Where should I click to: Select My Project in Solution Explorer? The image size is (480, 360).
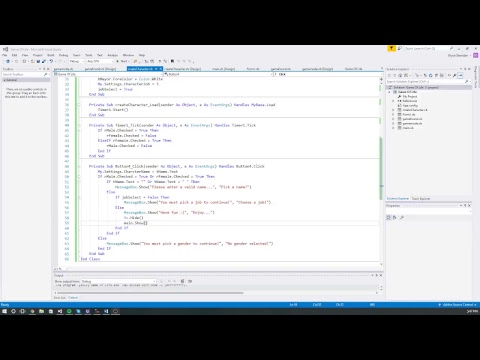410,96
